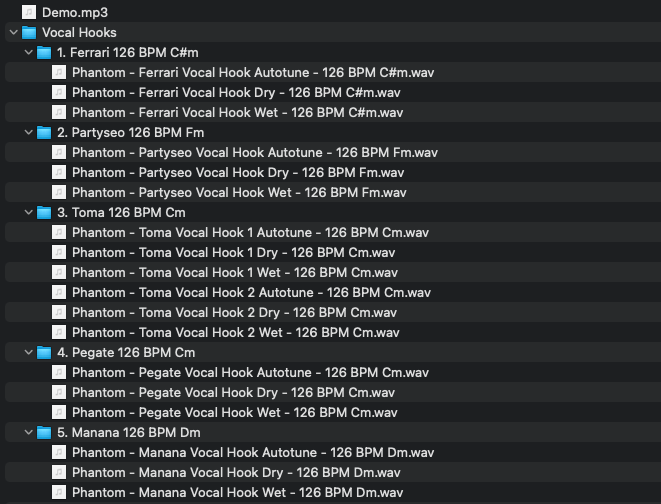This screenshot has height=504, width=661.
Task: Select Toma Vocal Hook 1 Dry file
Action: click(236, 252)
